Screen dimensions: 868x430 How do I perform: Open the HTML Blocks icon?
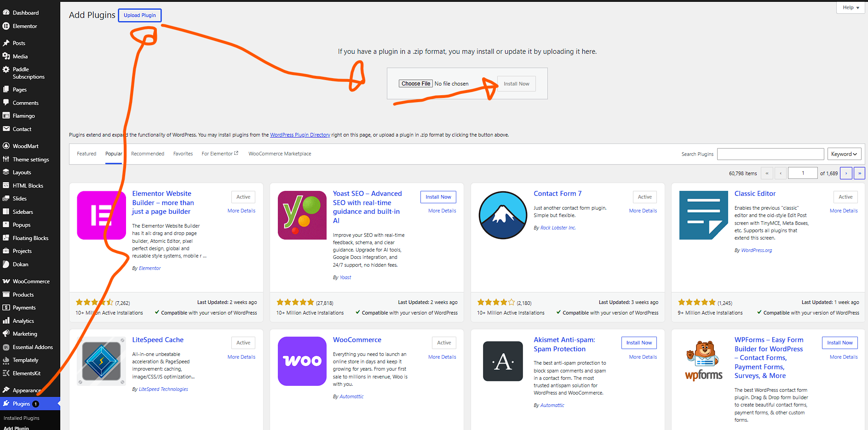tap(6, 185)
